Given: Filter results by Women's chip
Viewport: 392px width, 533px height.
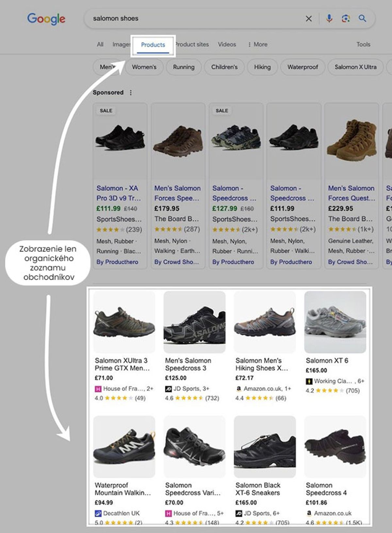Looking at the screenshot, I should [x=144, y=67].
